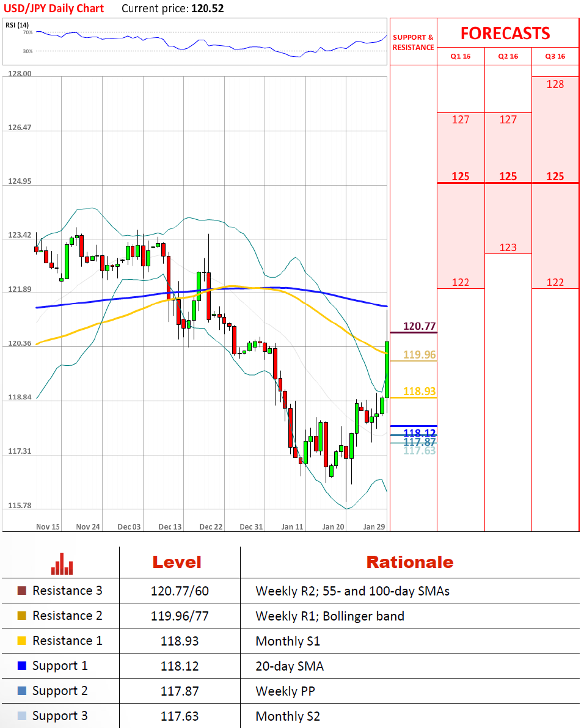Click the 'USD/JPY Daily Chart' title

coord(54,9)
